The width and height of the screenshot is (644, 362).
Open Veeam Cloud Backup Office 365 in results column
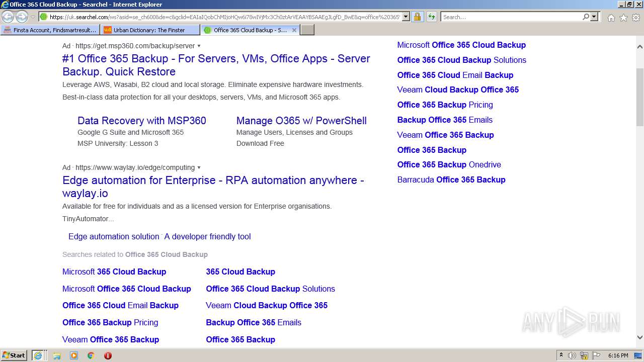[x=267, y=305]
